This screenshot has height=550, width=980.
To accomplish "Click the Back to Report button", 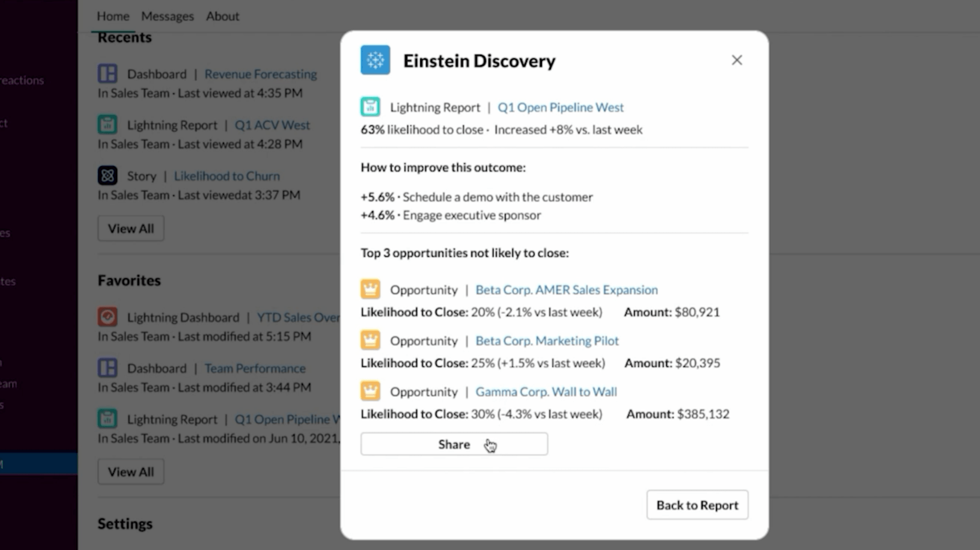I will click(697, 505).
